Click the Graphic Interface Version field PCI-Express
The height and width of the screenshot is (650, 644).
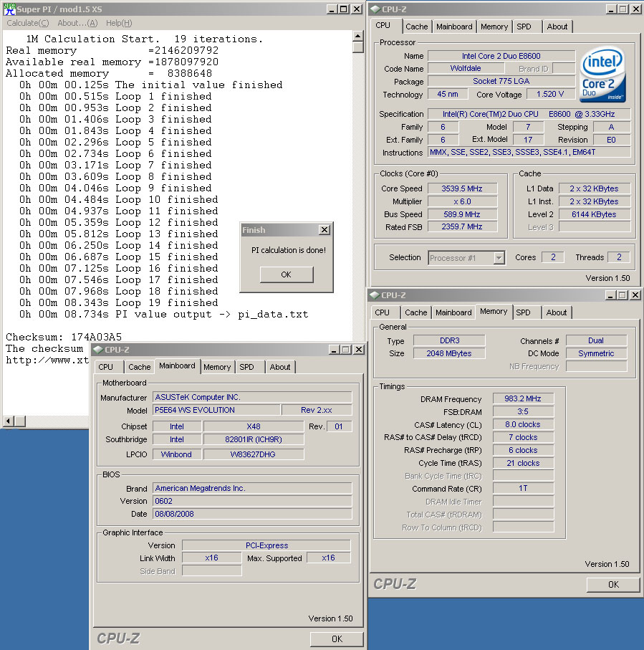(266, 545)
